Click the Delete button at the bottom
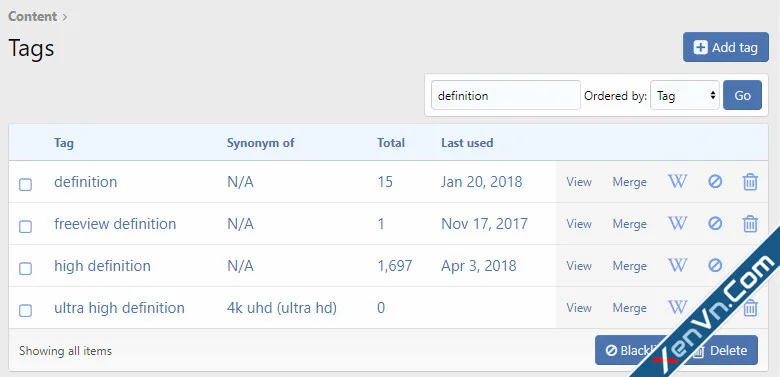 [721, 350]
